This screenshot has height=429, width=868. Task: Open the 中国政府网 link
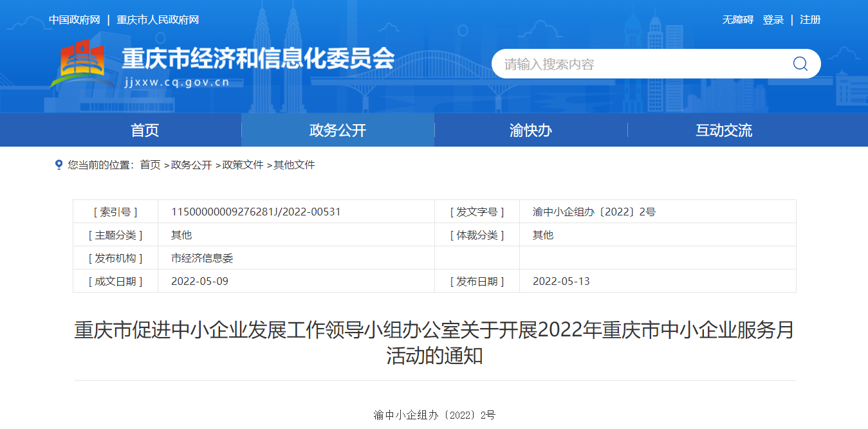point(75,20)
